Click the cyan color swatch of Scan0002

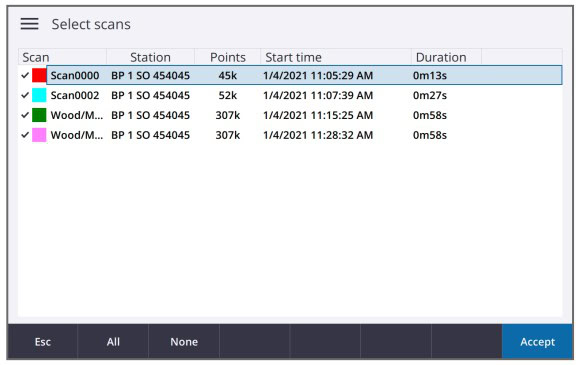(39, 95)
